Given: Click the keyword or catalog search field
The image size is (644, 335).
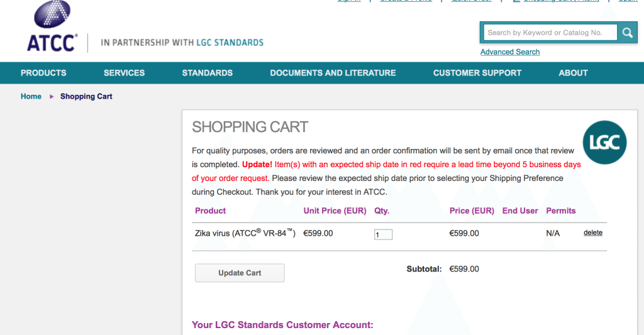Looking at the screenshot, I should [x=550, y=33].
